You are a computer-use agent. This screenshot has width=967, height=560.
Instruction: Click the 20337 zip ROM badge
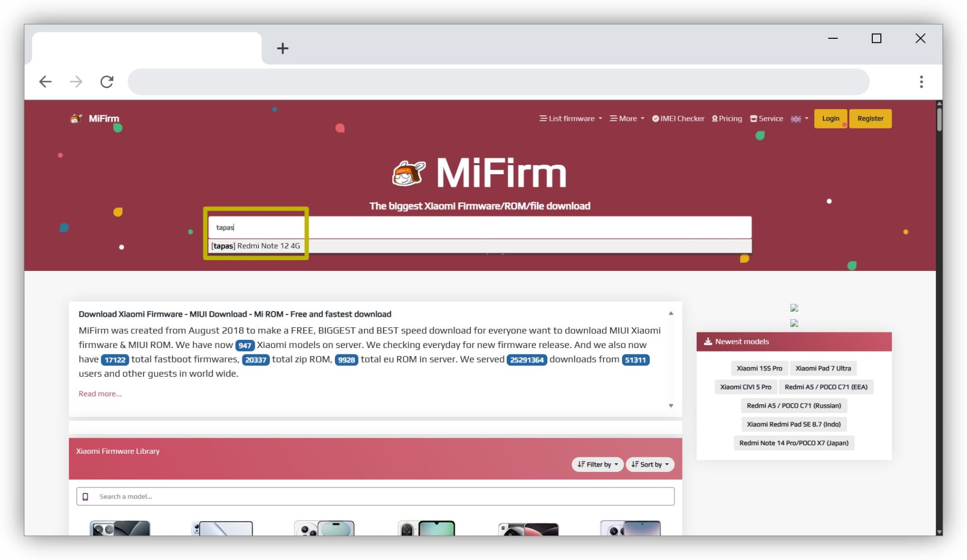(x=255, y=360)
